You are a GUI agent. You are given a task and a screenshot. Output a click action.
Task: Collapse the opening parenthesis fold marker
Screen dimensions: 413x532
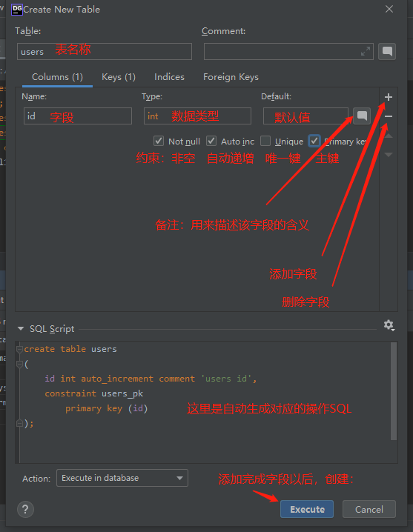coord(20,364)
